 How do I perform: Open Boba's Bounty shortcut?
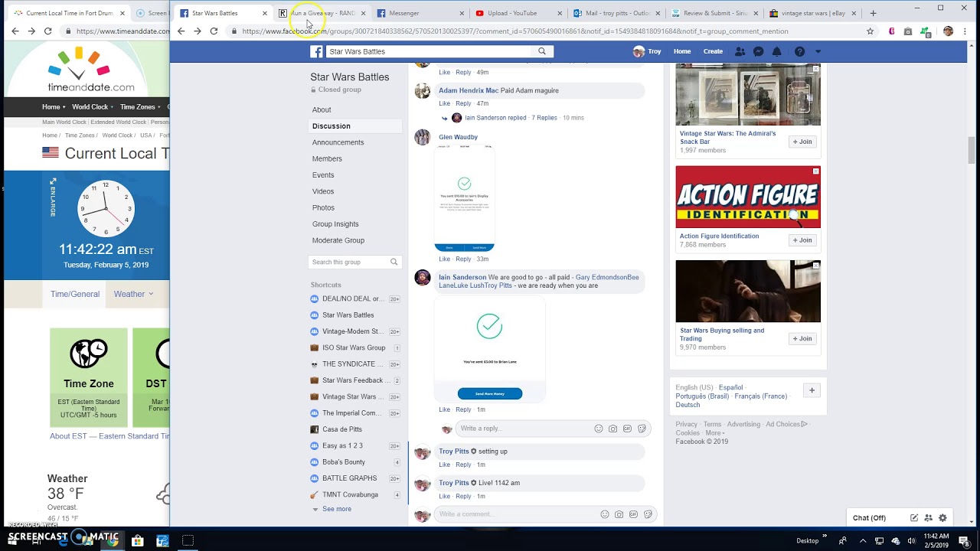(x=344, y=462)
